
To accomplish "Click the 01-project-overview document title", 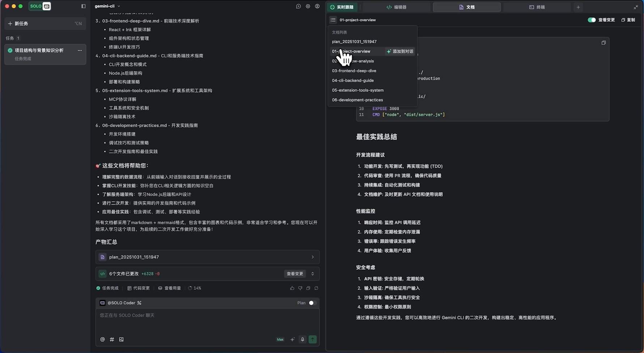I will point(357,20).
